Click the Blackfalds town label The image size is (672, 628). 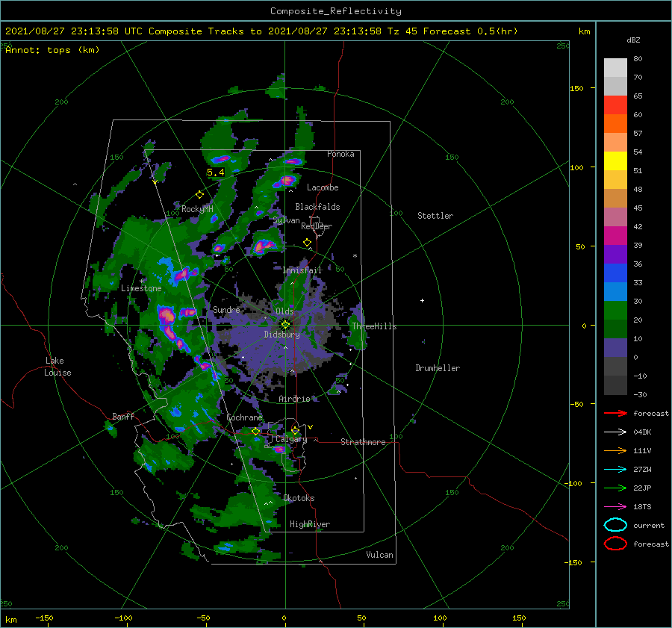coord(317,207)
